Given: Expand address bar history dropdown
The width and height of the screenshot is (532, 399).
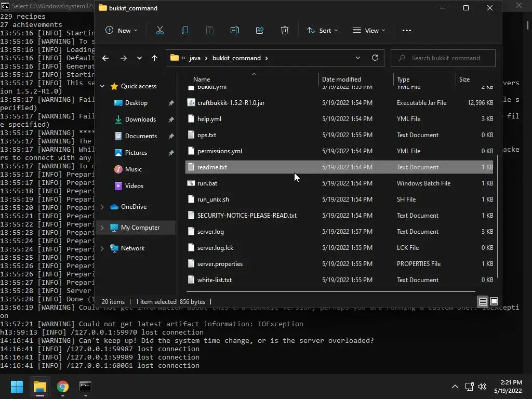Looking at the screenshot, I should click(357, 58).
